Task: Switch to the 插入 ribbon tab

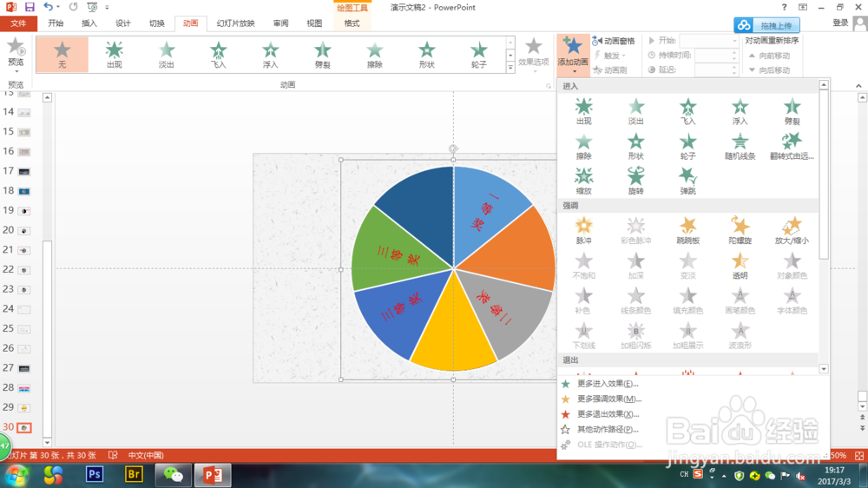Action: coord(89,23)
